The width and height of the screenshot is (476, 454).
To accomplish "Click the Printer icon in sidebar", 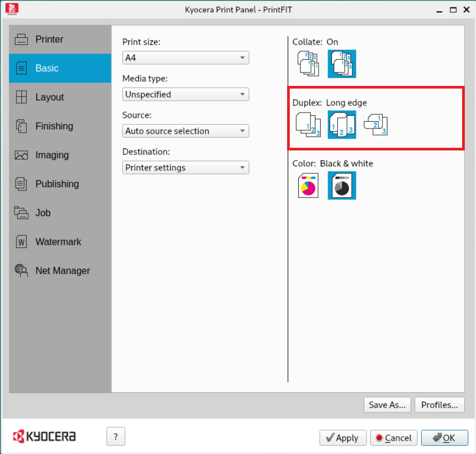I will (x=21, y=39).
